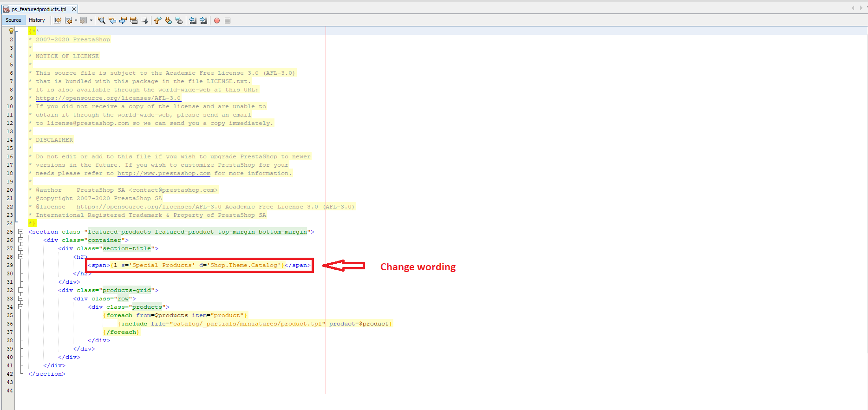
Task: Click the www.prestashop.com link on line 18
Action: click(163, 173)
